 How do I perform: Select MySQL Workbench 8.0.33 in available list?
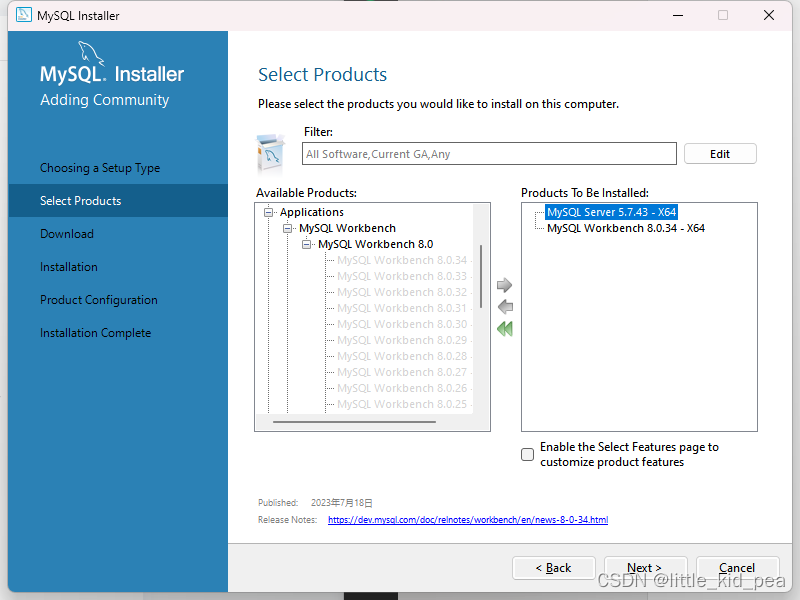[402, 276]
